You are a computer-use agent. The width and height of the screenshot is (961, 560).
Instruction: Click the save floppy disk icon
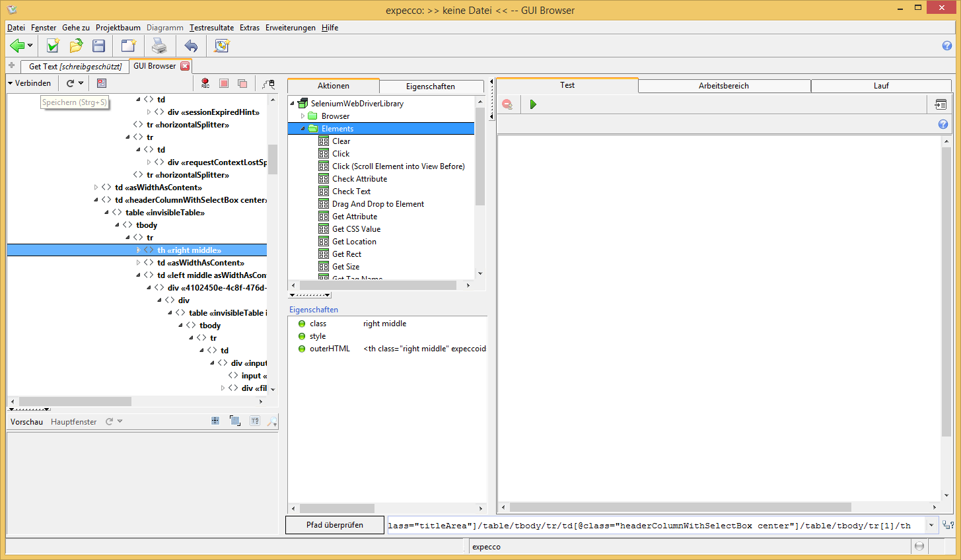tap(99, 46)
